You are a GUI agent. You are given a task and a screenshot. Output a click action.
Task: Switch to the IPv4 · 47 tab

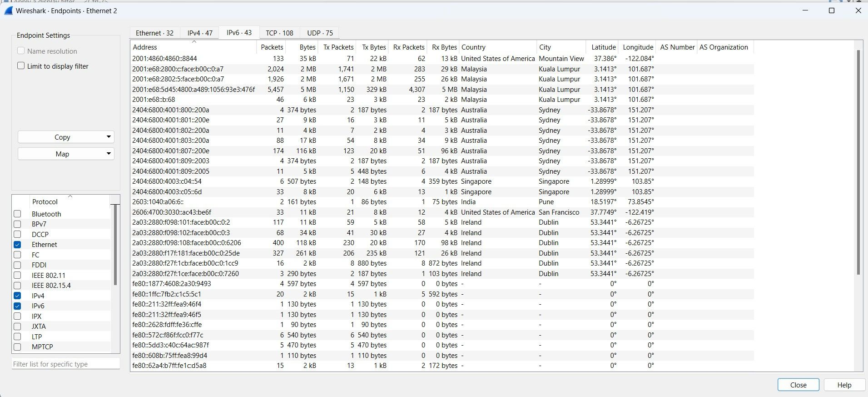click(x=200, y=33)
